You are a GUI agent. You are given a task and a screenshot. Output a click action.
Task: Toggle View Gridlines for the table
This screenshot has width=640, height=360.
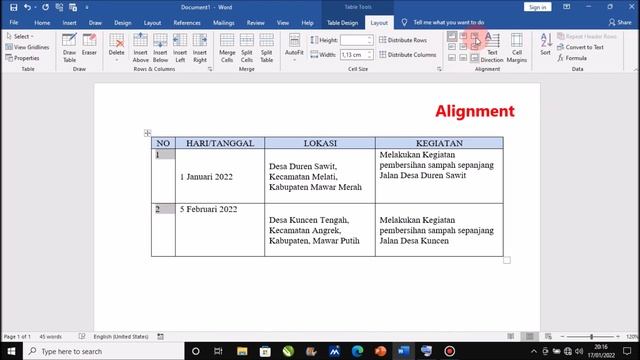pyautogui.click(x=27, y=47)
